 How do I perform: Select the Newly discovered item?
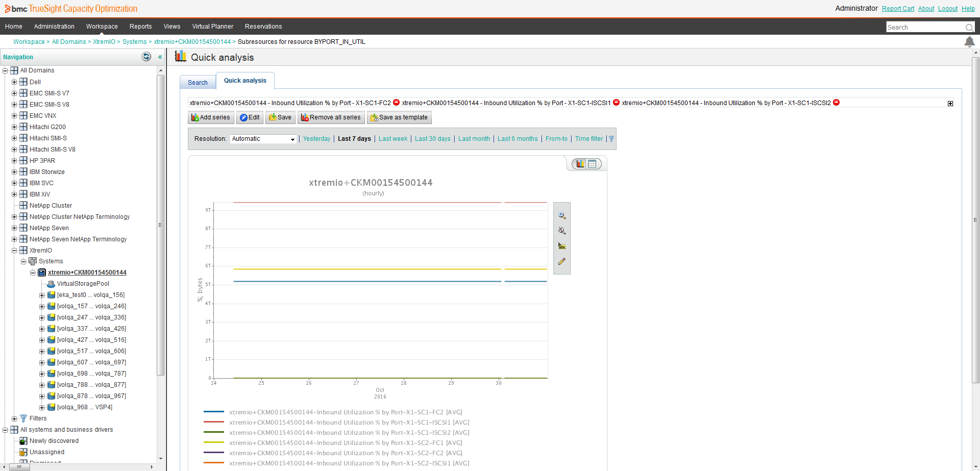(x=54, y=441)
